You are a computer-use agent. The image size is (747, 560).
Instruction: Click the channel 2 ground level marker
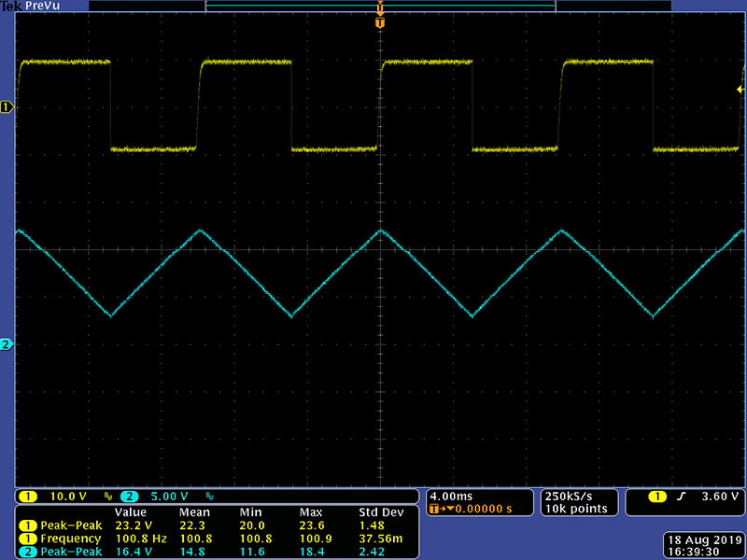pyautogui.click(x=7, y=344)
